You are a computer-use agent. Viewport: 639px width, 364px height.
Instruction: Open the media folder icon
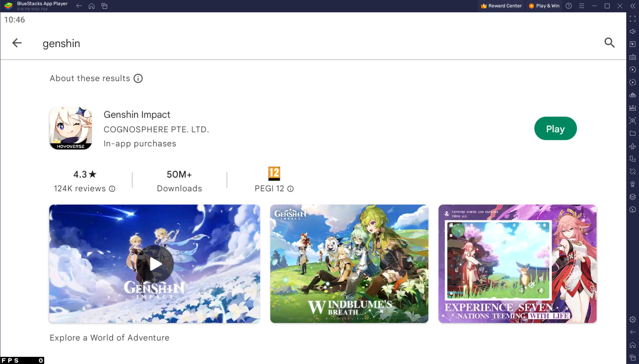point(633,133)
